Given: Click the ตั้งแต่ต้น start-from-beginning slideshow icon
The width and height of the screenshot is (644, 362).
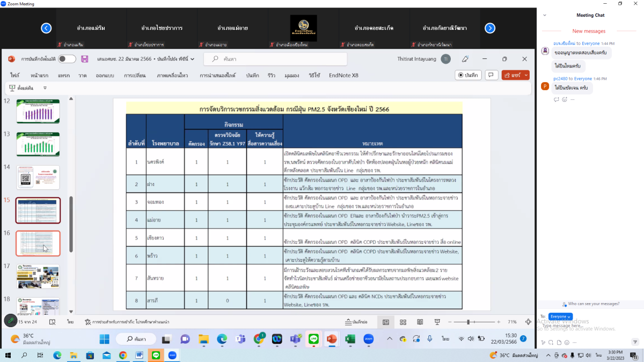Looking at the screenshot, I should coord(12,88).
